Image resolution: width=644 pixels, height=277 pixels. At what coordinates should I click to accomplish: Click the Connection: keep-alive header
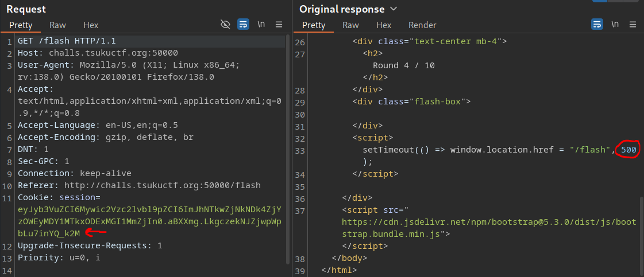[x=74, y=173]
